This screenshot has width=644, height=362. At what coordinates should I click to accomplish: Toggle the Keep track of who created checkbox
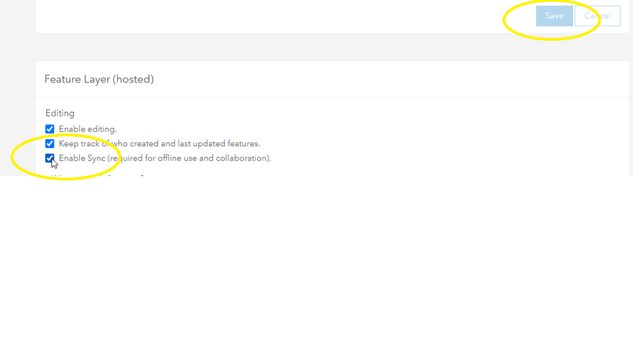click(50, 144)
